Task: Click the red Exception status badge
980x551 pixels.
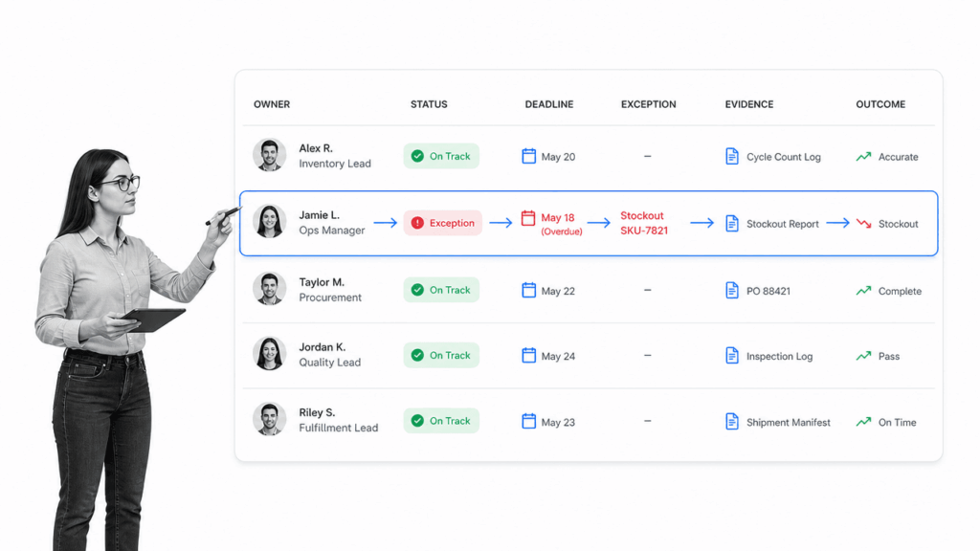Action: [x=442, y=223]
